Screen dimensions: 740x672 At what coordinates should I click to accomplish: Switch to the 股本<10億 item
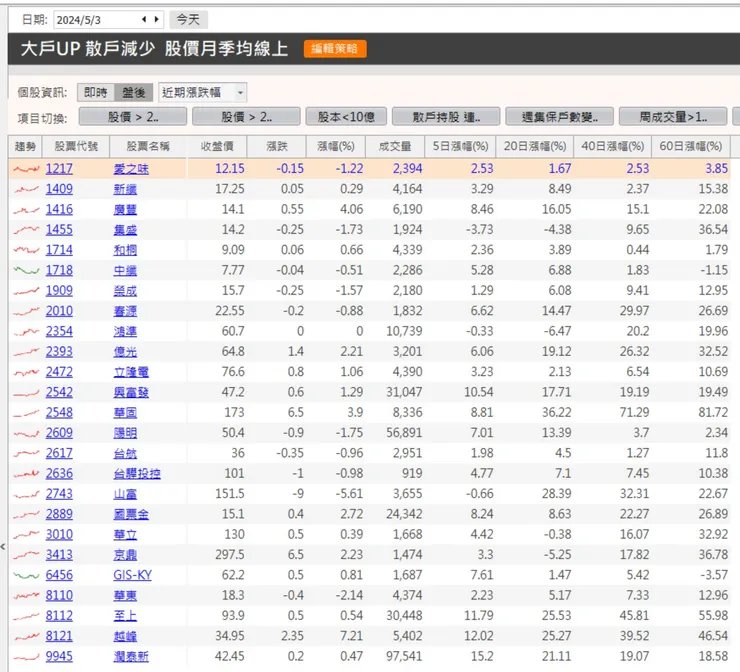[346, 117]
